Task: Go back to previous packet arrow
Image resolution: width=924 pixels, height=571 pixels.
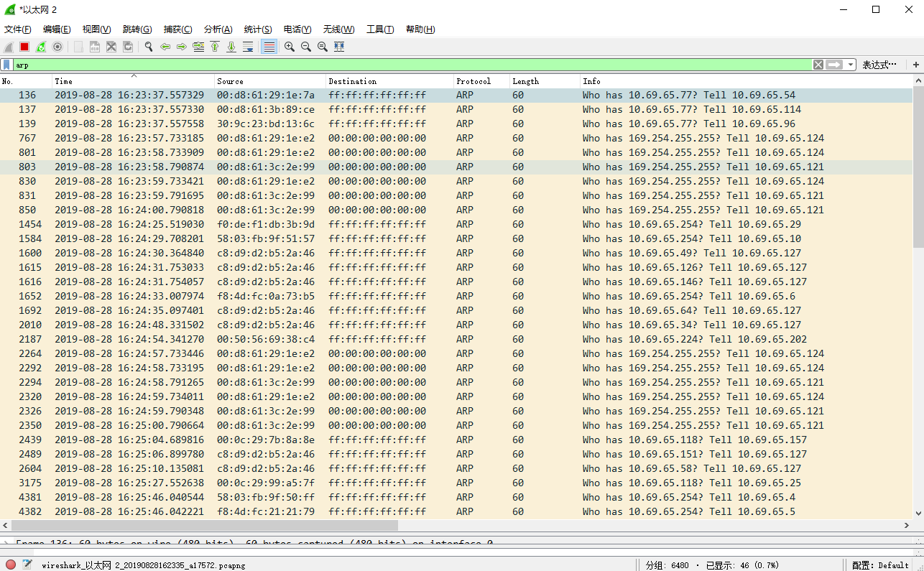Action: coord(165,47)
